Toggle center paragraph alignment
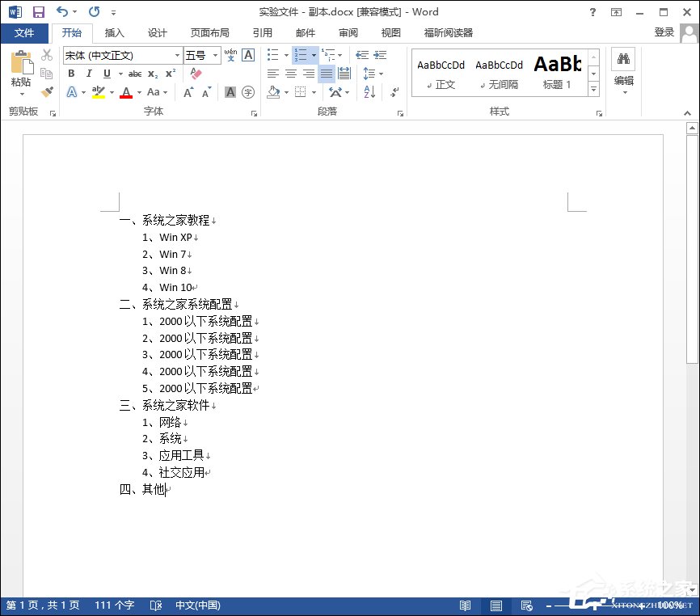 tap(291, 73)
